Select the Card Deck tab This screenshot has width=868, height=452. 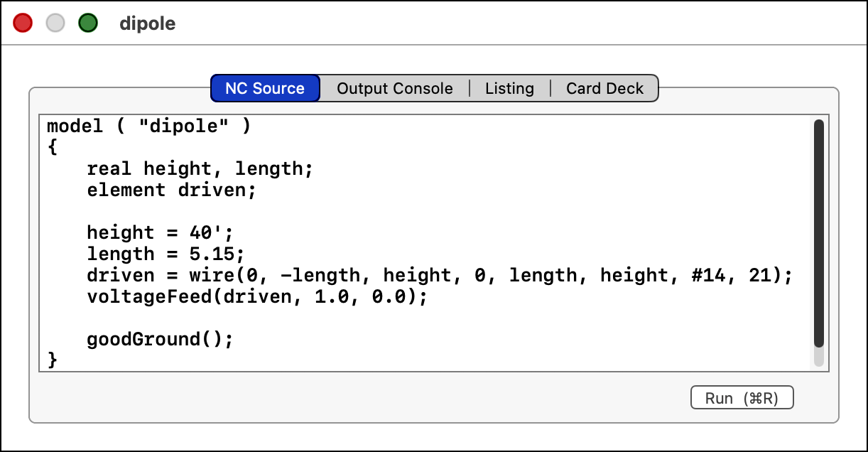click(x=604, y=89)
